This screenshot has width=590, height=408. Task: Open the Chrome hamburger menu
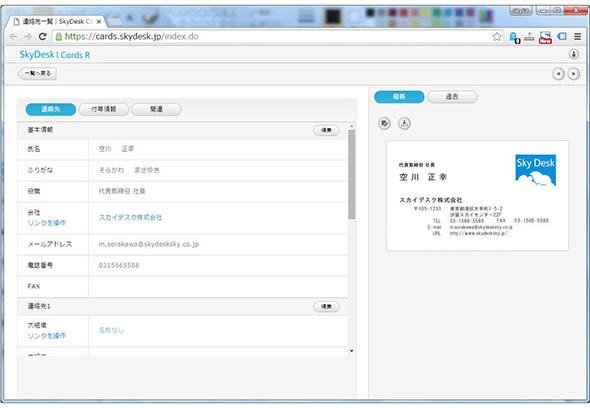(578, 37)
